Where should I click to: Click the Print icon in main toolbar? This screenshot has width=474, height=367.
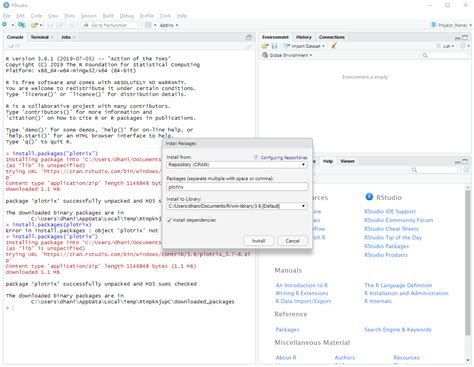click(x=72, y=25)
